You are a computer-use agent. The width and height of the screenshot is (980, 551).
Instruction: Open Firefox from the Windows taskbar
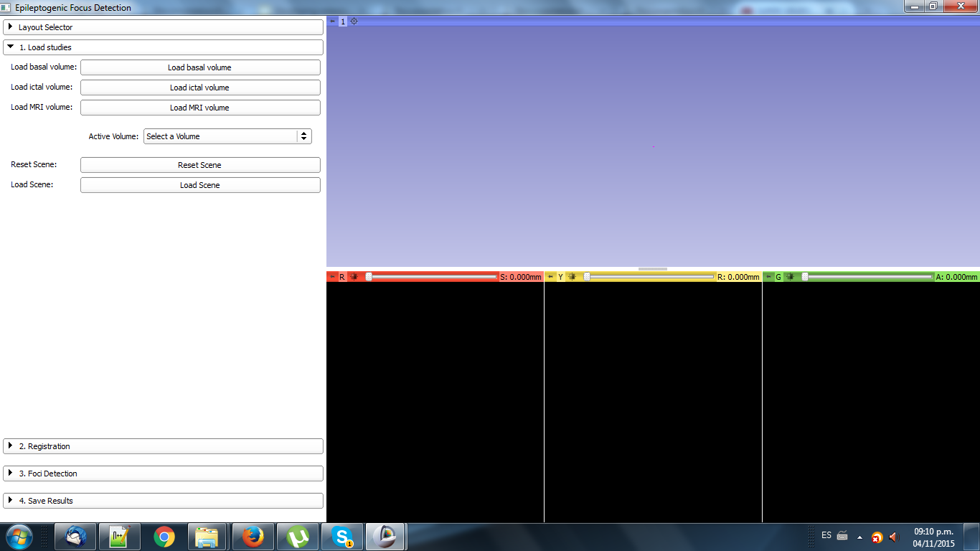tap(253, 537)
